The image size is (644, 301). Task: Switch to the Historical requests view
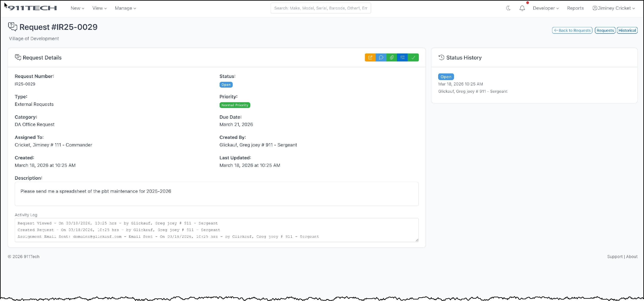point(627,30)
